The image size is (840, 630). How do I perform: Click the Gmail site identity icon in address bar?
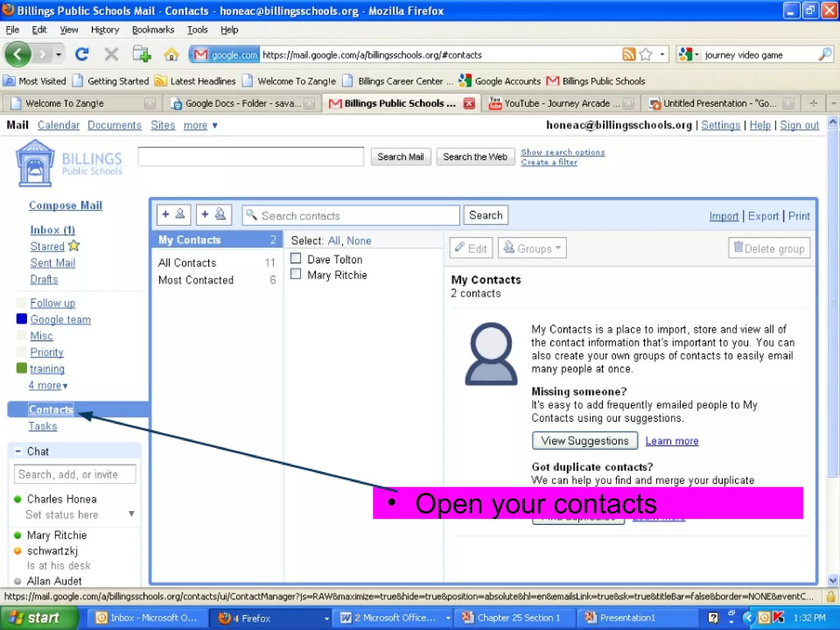point(225,55)
